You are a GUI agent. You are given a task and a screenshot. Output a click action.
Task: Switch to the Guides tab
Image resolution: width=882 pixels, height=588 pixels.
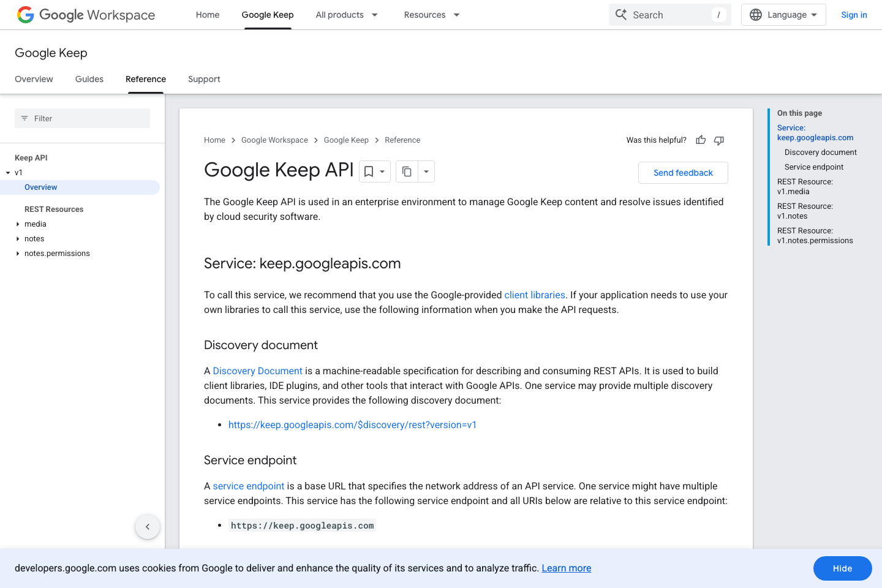[89, 79]
